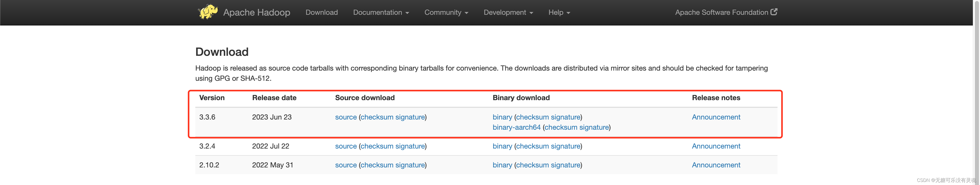Image resolution: width=980 pixels, height=185 pixels.
Task: Expand the Help dropdown menu
Action: point(559,12)
